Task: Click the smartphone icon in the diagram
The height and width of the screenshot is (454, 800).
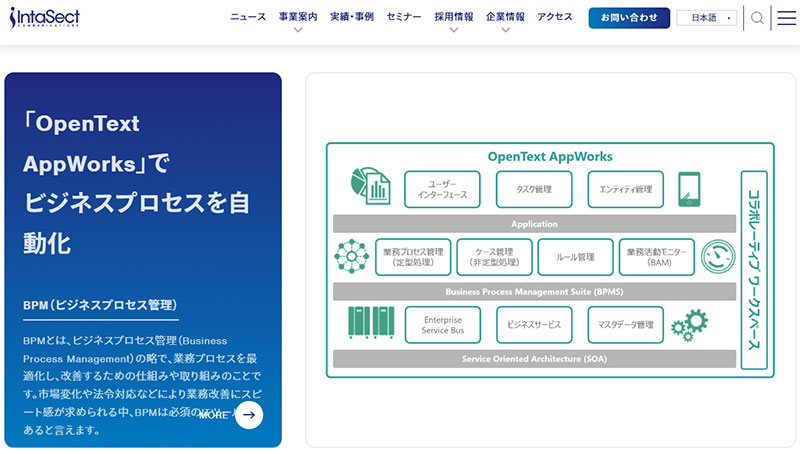Action: pyautogui.click(x=689, y=189)
